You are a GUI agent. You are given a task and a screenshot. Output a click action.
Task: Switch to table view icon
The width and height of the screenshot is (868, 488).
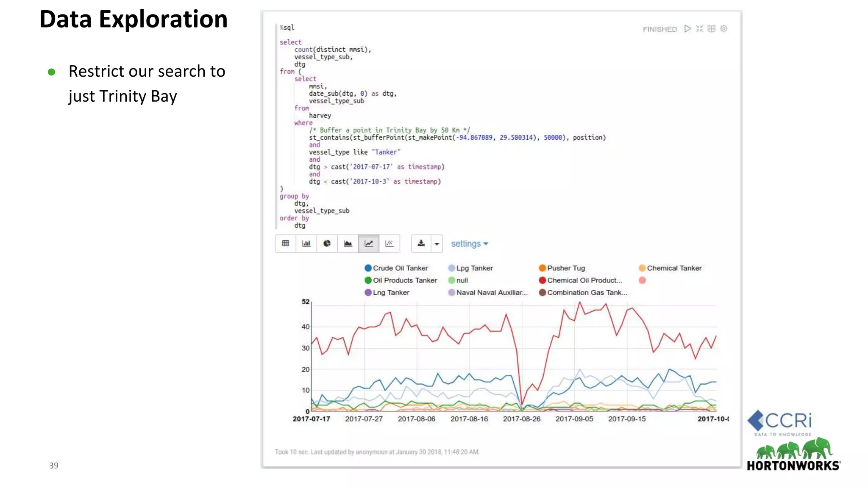point(286,244)
